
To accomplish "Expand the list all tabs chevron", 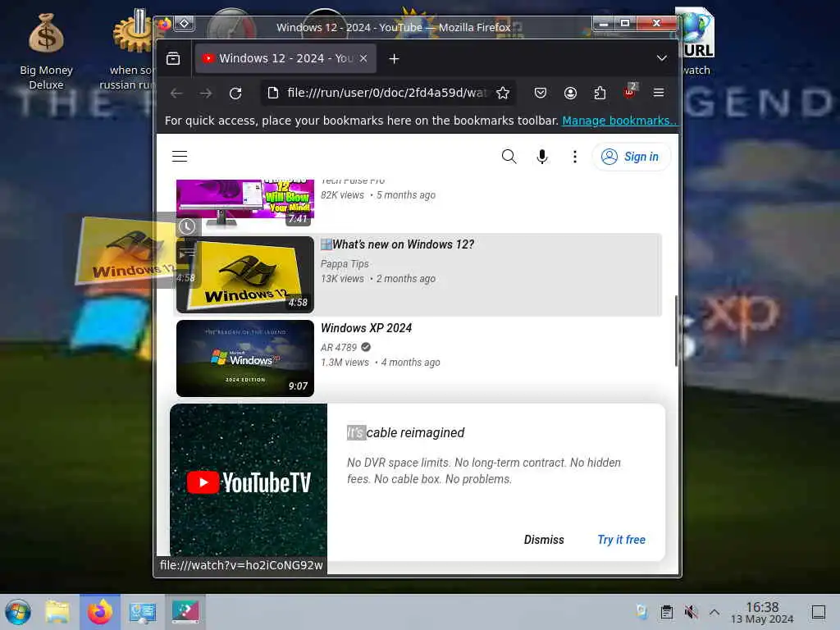I will click(662, 58).
